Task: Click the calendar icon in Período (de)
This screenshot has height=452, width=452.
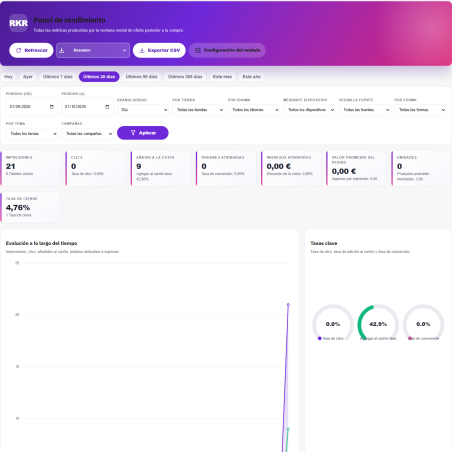Action: point(52,107)
